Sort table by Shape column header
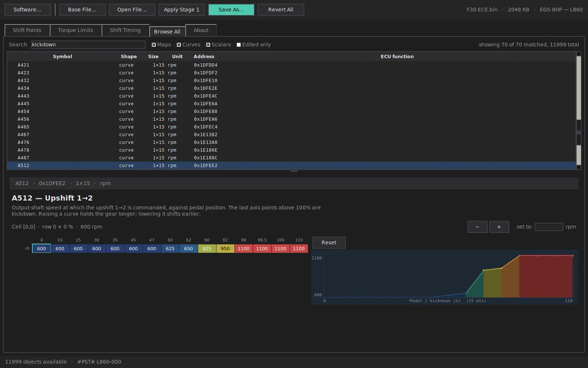 click(x=129, y=56)
